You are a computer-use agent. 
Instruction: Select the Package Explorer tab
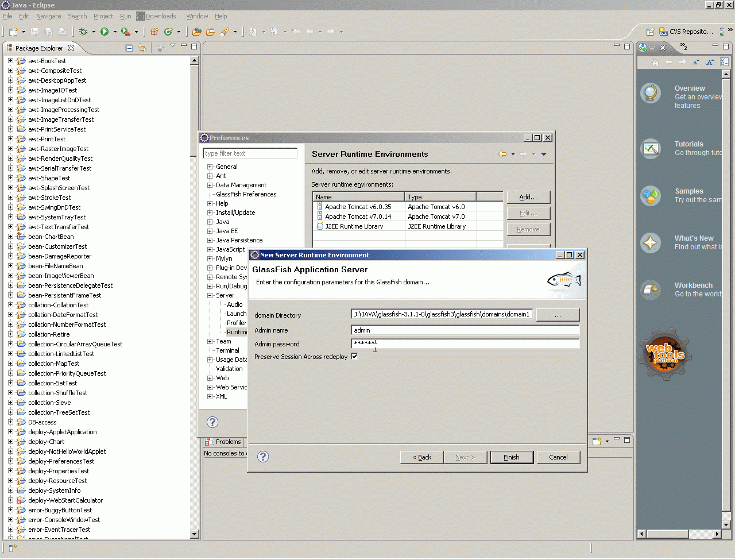tap(40, 48)
